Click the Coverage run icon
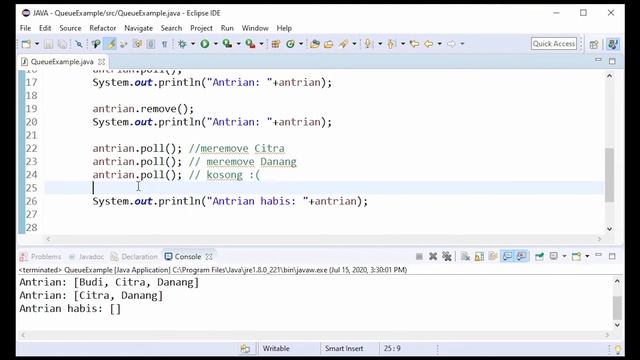Screen dimensions: 640x360 pyautogui.click(x=227, y=44)
